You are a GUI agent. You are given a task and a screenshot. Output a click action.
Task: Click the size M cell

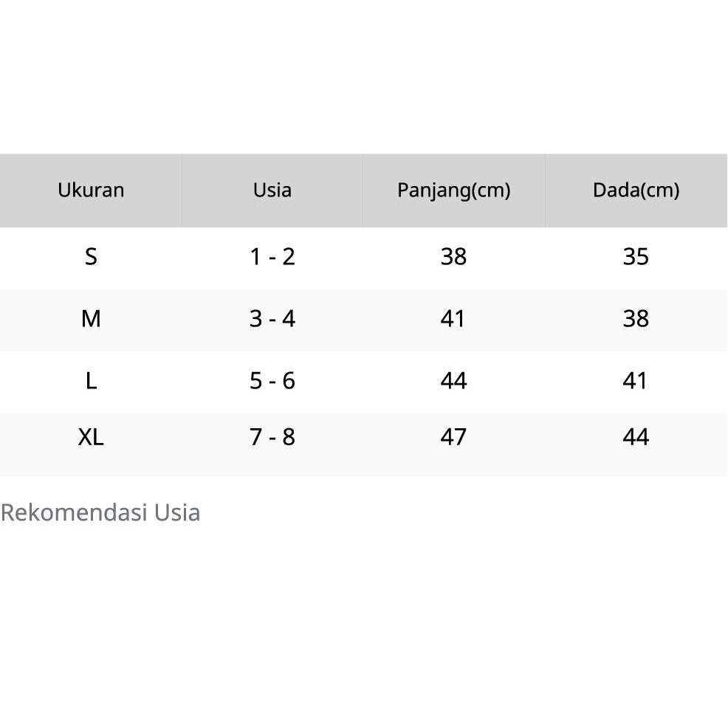point(91,319)
